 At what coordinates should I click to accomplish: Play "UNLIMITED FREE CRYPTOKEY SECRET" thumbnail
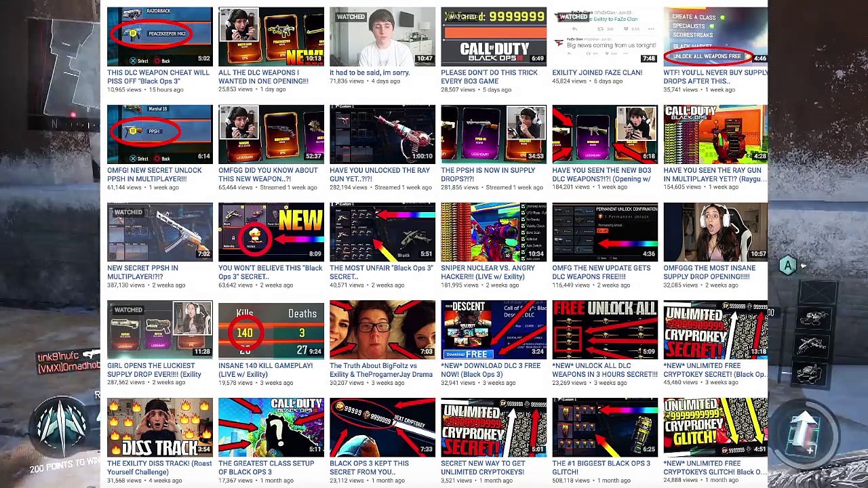(x=715, y=329)
